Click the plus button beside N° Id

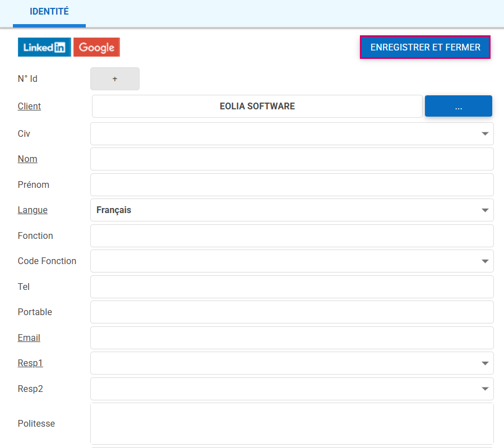(x=115, y=79)
